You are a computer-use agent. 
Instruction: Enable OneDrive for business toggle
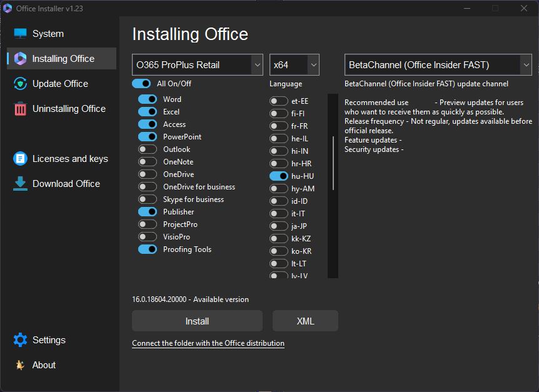point(148,186)
